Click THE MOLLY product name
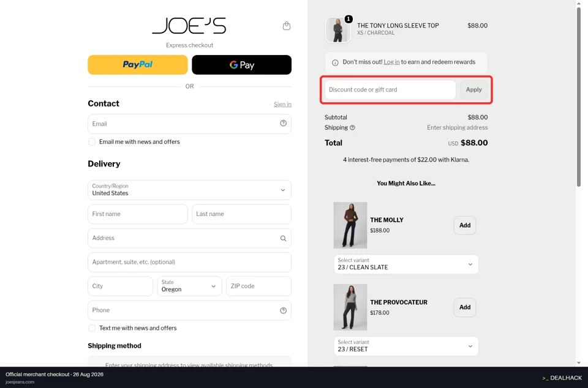 [x=386, y=220]
